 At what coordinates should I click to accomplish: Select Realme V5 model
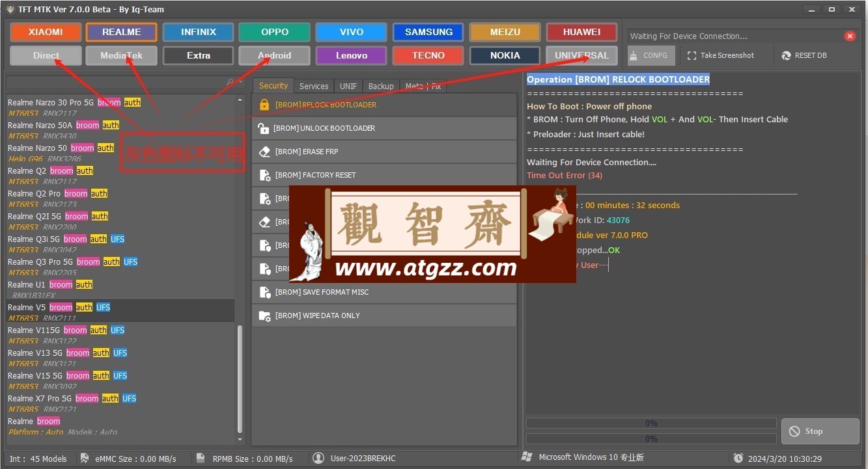point(120,312)
